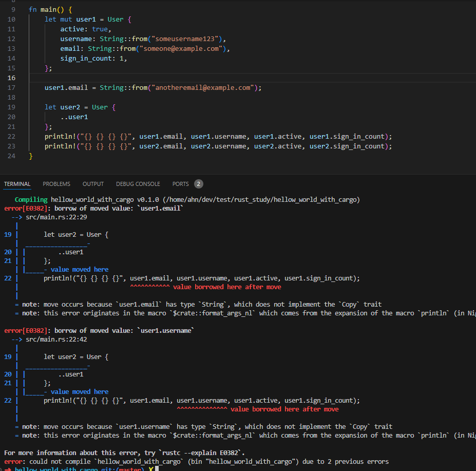Click error about `user1.email` moved value

(x=93, y=209)
